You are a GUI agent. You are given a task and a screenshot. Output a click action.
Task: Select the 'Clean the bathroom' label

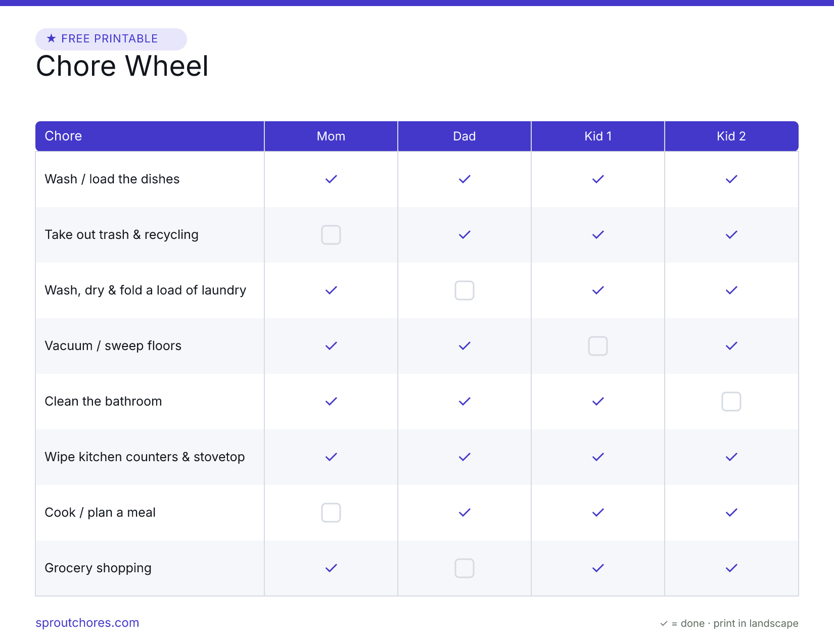(103, 402)
